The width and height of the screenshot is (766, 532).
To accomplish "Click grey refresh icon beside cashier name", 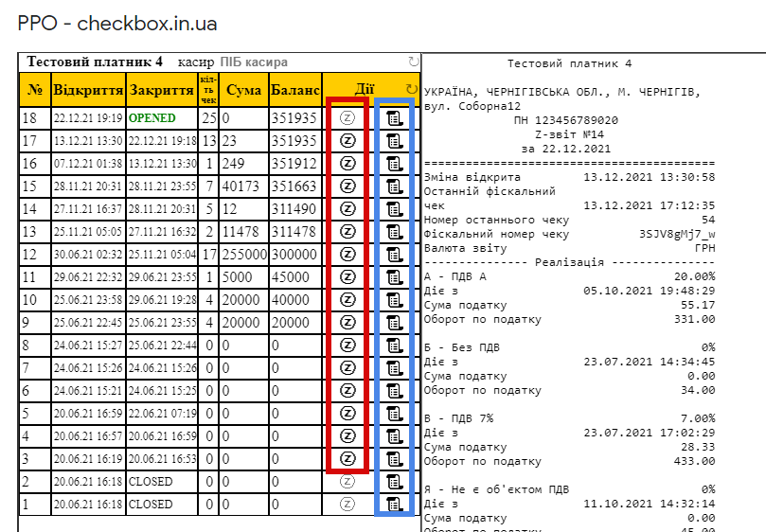I will pyautogui.click(x=413, y=62).
